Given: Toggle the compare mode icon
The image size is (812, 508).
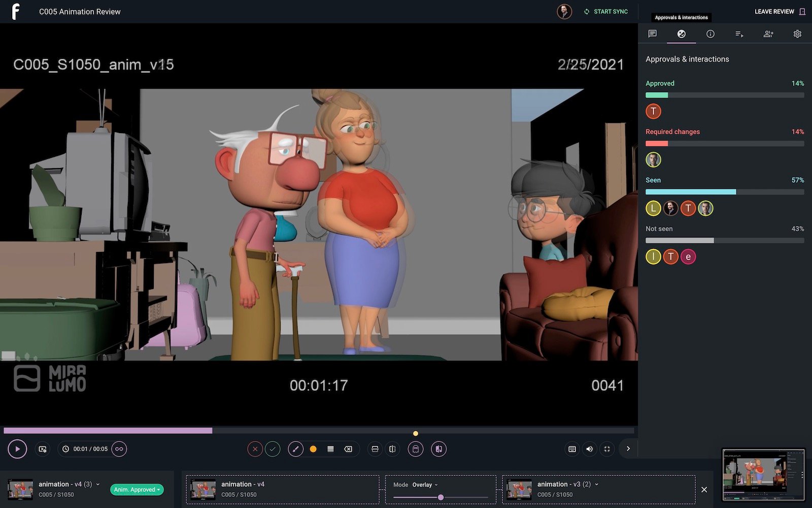Looking at the screenshot, I should (439, 449).
